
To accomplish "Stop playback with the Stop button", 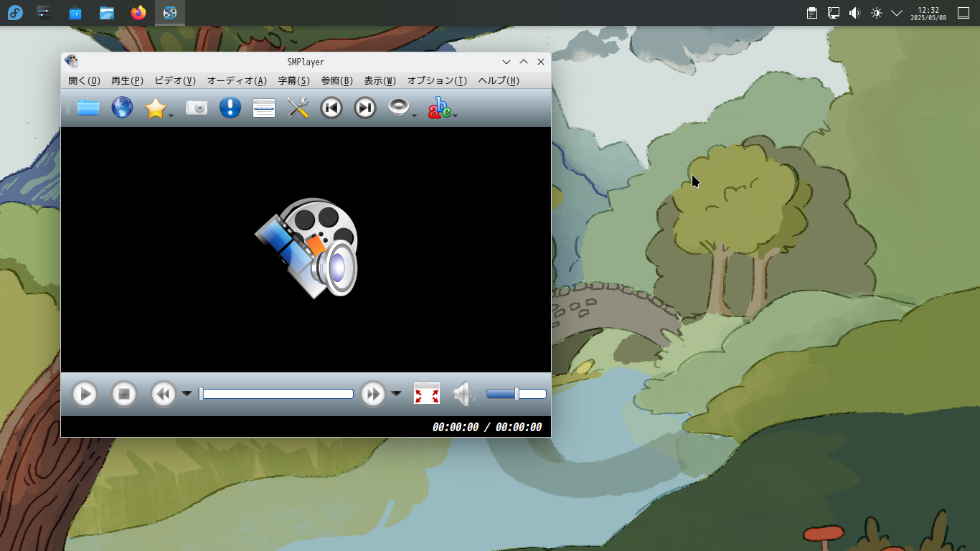I will (124, 394).
